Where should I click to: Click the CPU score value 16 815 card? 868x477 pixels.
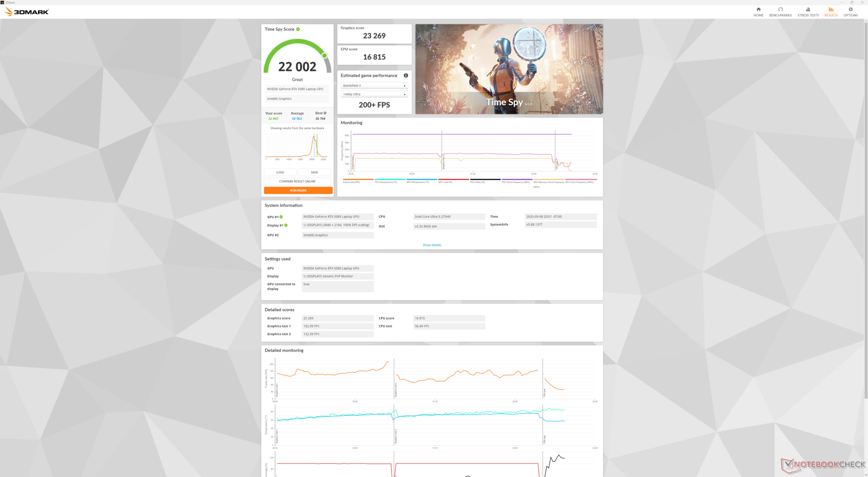click(374, 55)
